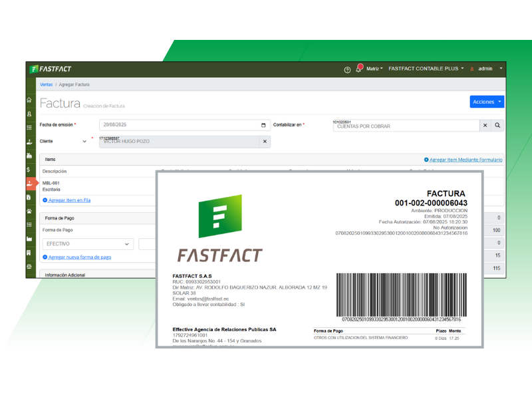The width and height of the screenshot is (532, 399).
Task: Click the Items panel header
Action: click(x=271, y=160)
